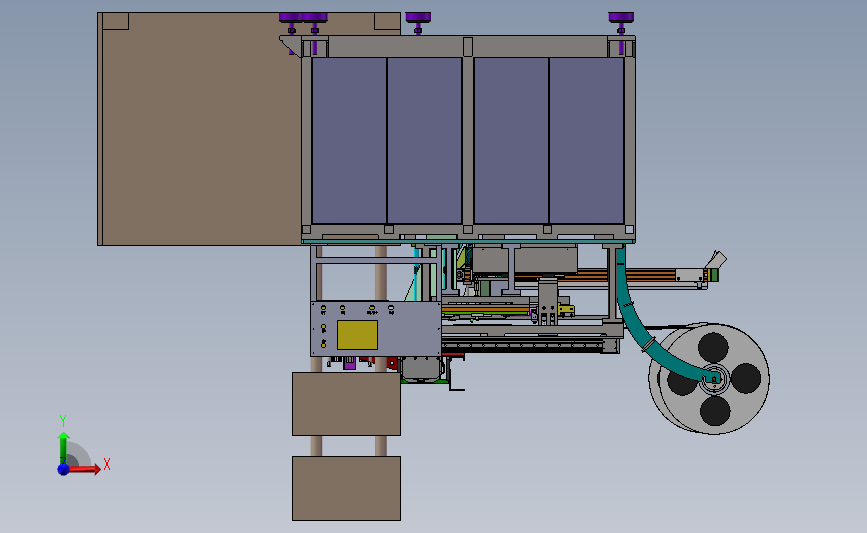Select the gray control panel plate
The height and width of the screenshot is (533, 867).
tap(376, 329)
